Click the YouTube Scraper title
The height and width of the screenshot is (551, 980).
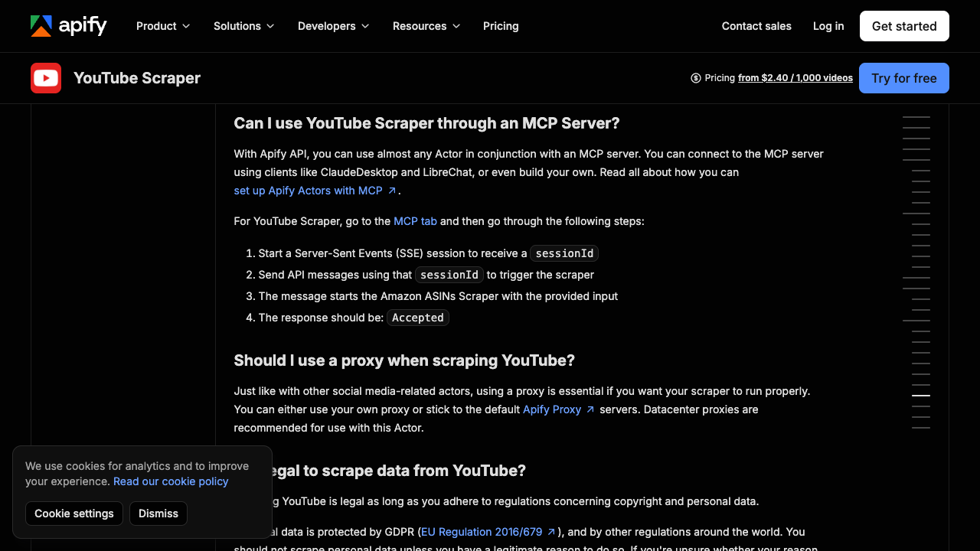pos(137,78)
